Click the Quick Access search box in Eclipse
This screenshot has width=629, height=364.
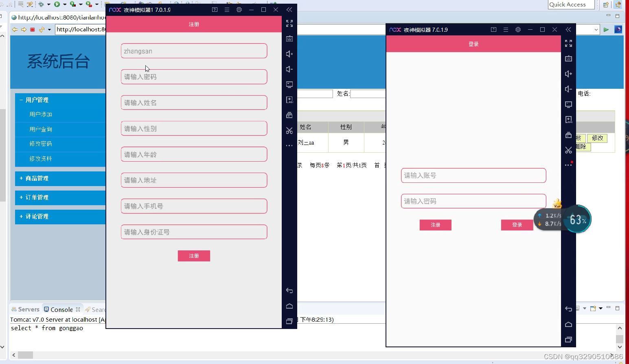coord(572,4)
